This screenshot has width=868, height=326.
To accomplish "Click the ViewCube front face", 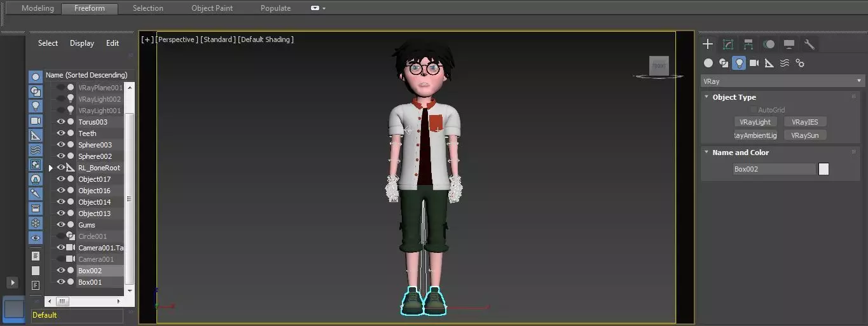I will click(659, 65).
